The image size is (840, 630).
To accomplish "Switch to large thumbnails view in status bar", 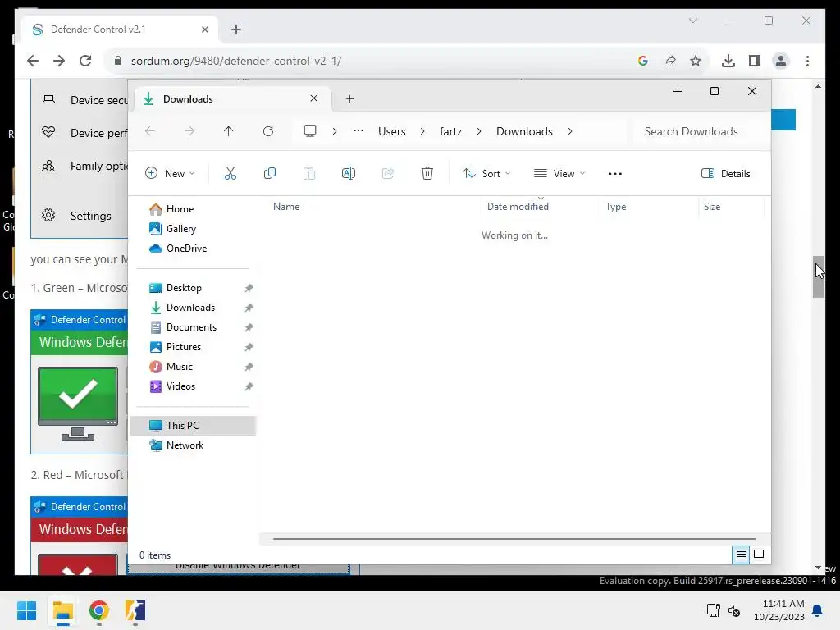I will pyautogui.click(x=759, y=555).
